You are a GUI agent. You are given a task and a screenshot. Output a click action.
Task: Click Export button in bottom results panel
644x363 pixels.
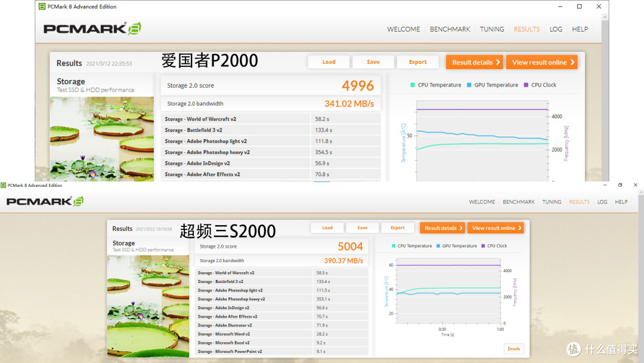[398, 227]
